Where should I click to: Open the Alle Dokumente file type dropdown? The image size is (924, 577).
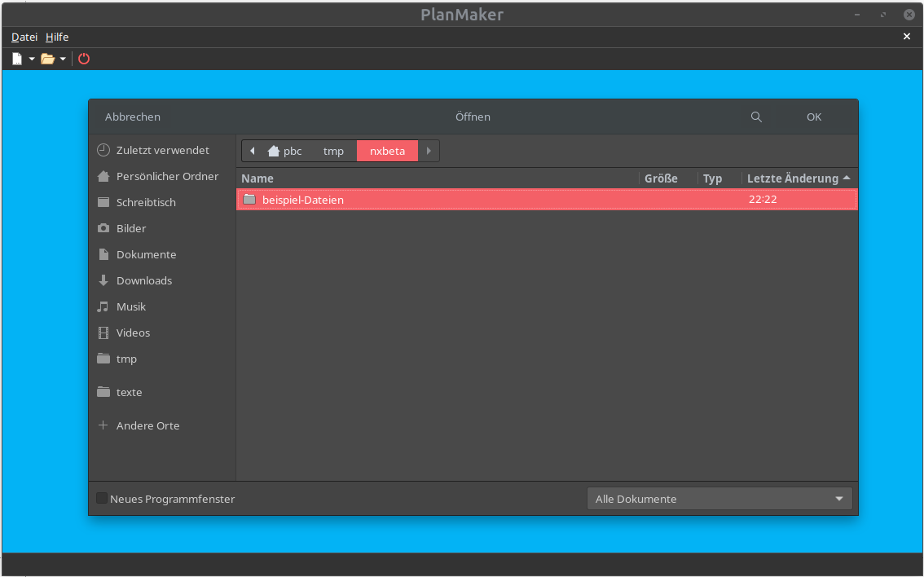[719, 499]
